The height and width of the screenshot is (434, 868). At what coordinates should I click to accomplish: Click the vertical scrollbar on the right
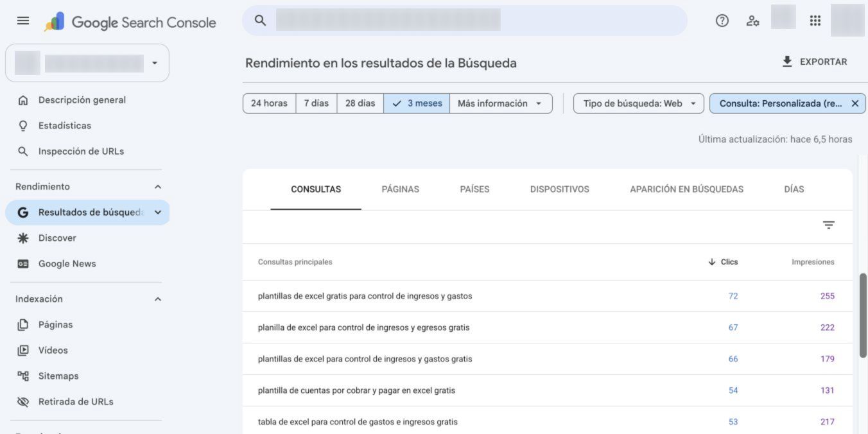pos(863,315)
